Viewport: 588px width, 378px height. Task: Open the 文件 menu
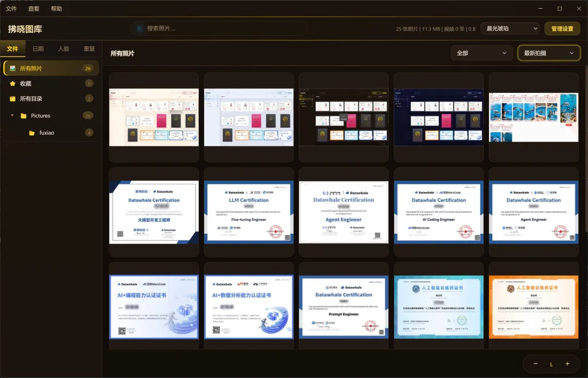click(11, 9)
